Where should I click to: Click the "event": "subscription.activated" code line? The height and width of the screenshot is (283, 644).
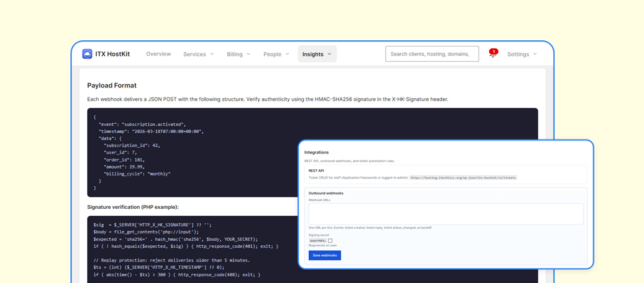143,124
